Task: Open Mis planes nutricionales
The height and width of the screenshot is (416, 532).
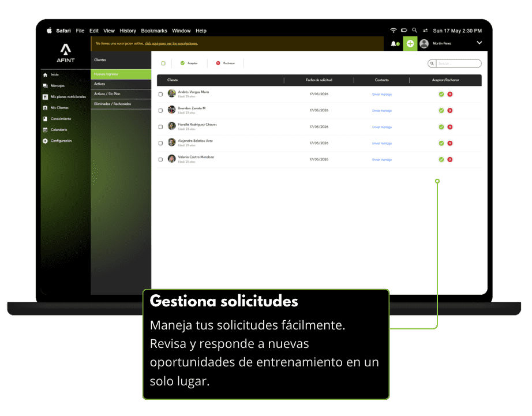Action: tap(64, 97)
